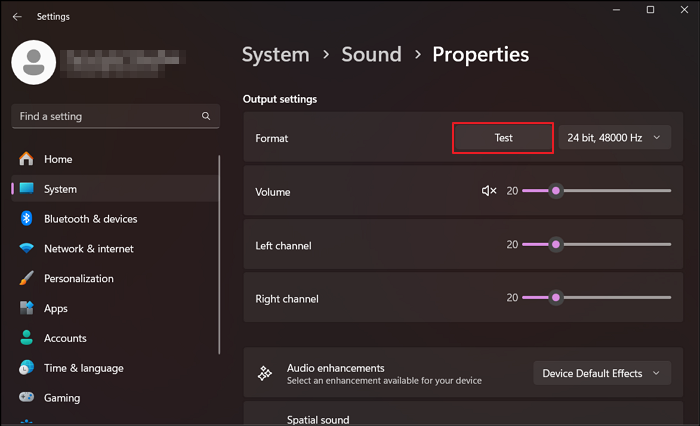Click the Left channel slider handle

click(x=556, y=244)
